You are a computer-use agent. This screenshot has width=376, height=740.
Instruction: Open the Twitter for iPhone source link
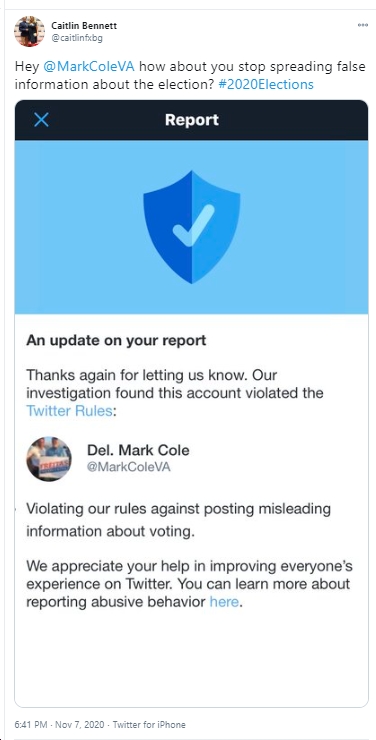[150, 724]
